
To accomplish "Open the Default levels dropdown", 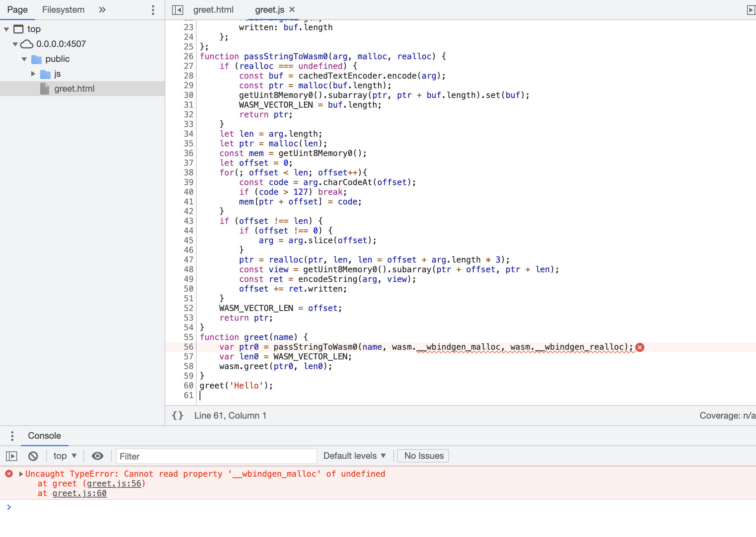I will coord(353,455).
